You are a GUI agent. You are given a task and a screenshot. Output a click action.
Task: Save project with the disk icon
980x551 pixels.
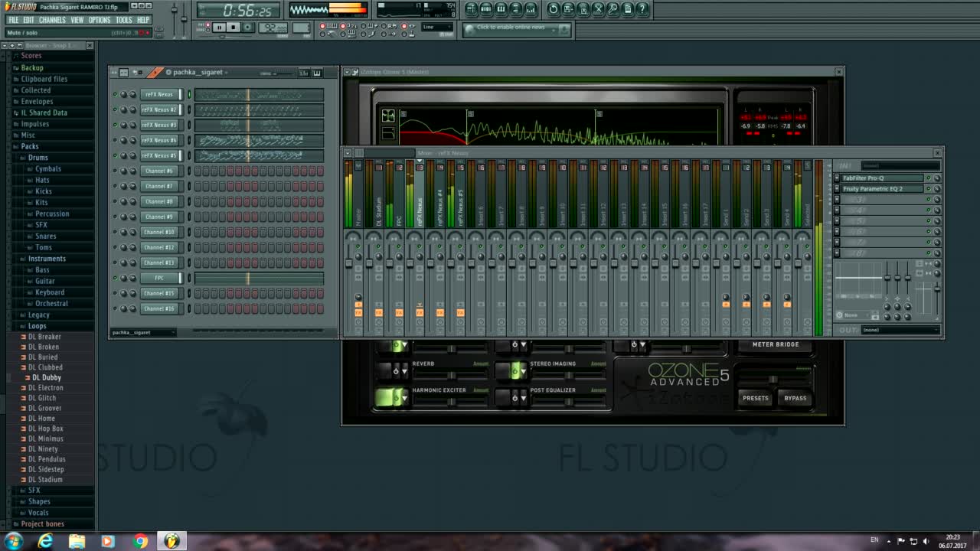coord(568,9)
